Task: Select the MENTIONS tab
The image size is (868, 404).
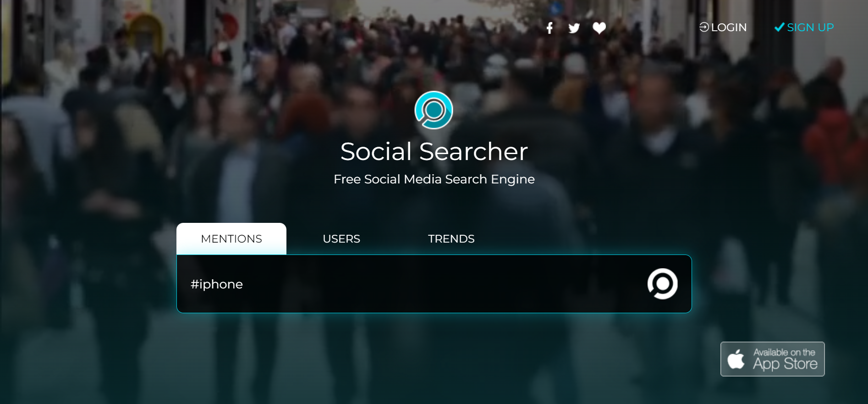Action: pyautogui.click(x=231, y=238)
